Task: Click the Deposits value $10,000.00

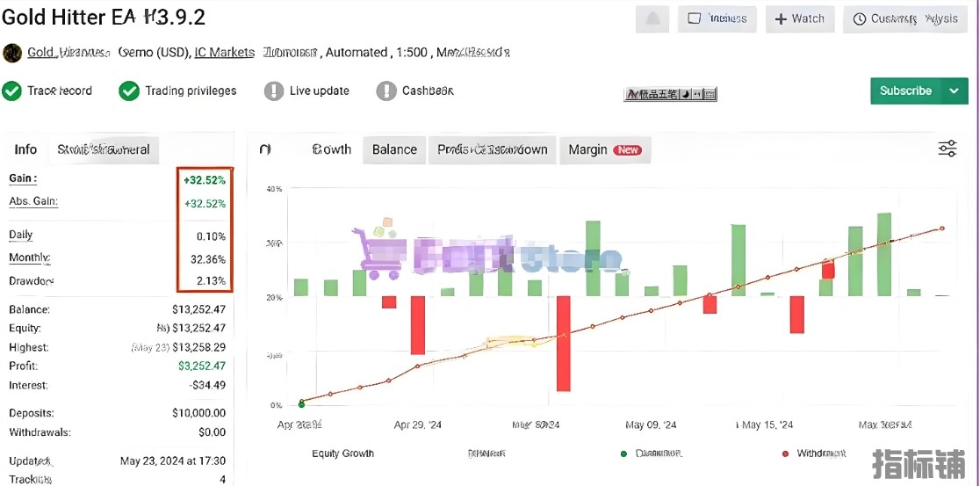Action: coord(198,413)
